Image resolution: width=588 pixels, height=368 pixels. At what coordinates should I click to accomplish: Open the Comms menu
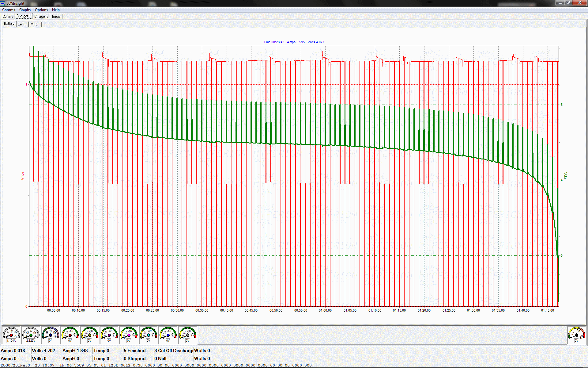pyautogui.click(x=8, y=10)
